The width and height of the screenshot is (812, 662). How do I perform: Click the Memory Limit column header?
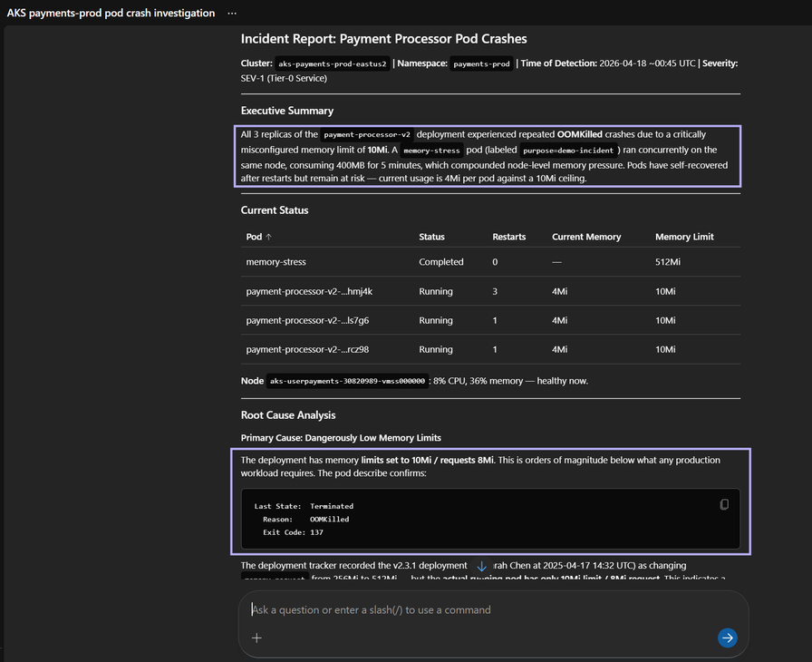[x=684, y=237]
